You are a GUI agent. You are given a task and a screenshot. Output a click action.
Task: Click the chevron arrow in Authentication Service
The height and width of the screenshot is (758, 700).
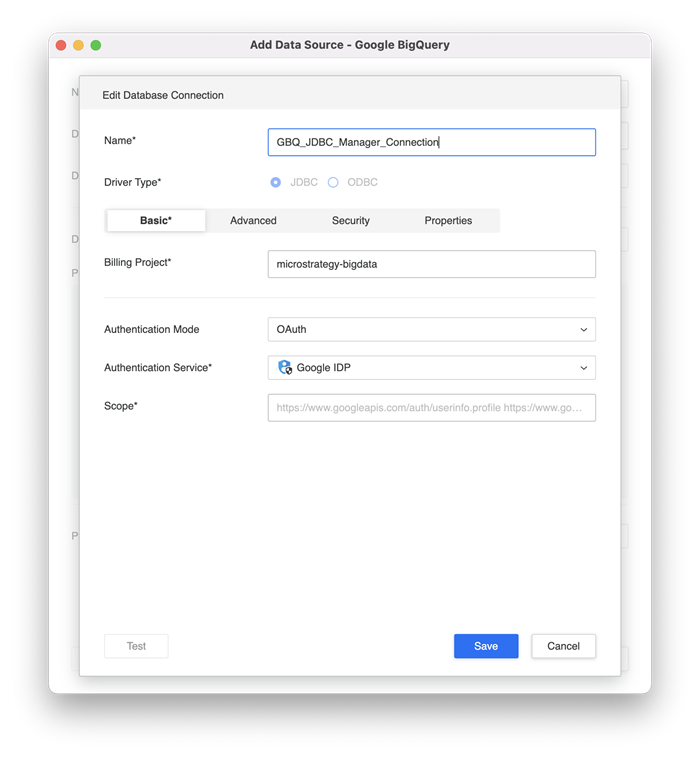click(x=583, y=368)
